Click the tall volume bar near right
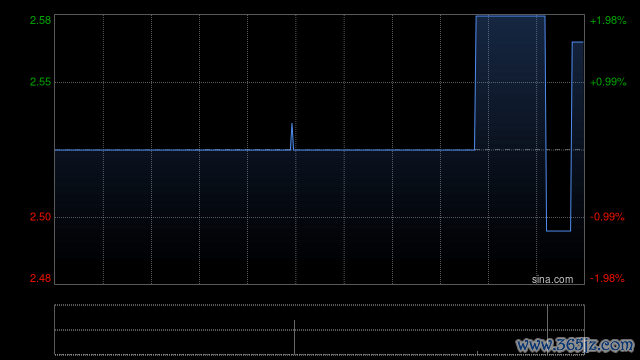The width and height of the screenshot is (640, 360). pyautogui.click(x=547, y=329)
